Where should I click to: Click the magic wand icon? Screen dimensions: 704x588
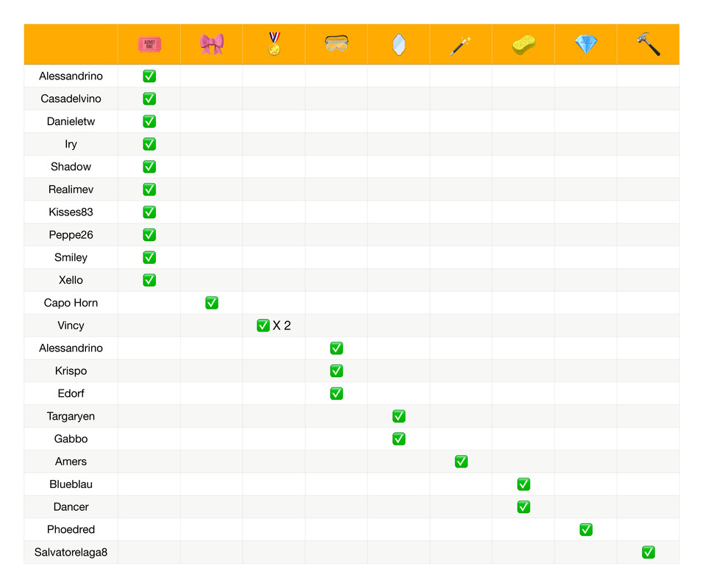(461, 46)
